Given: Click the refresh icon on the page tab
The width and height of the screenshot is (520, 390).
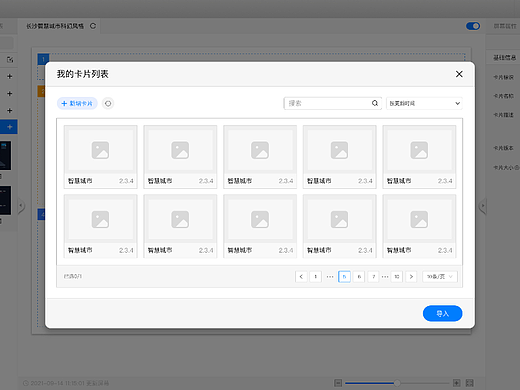Looking at the screenshot, I should pos(93,26).
